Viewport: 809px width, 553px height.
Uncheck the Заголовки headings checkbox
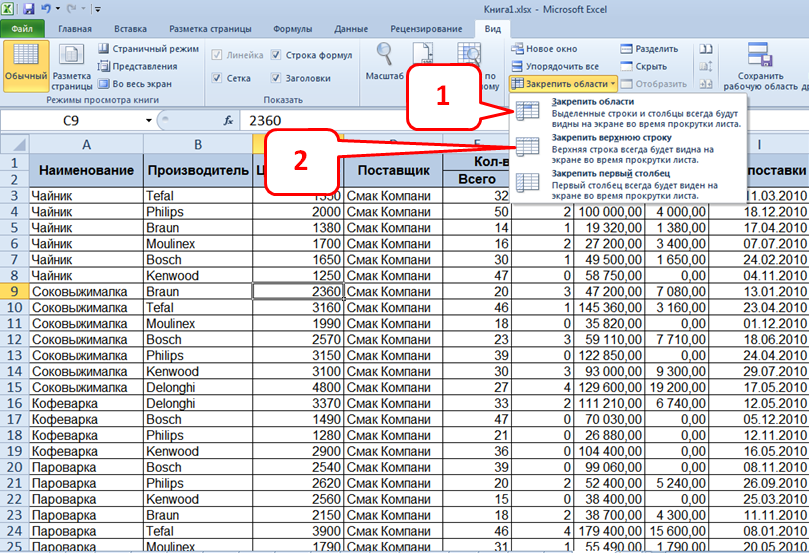277,78
